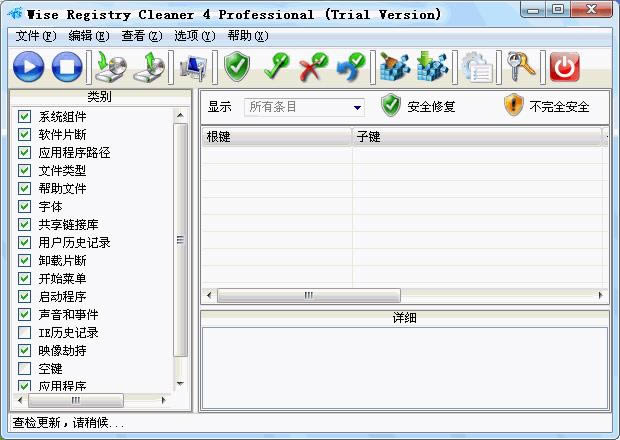
Task: Click category list scroll left arrow
Action: click(x=20, y=400)
